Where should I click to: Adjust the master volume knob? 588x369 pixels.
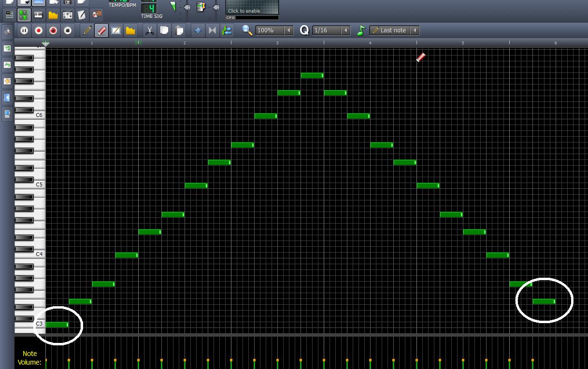(187, 7)
